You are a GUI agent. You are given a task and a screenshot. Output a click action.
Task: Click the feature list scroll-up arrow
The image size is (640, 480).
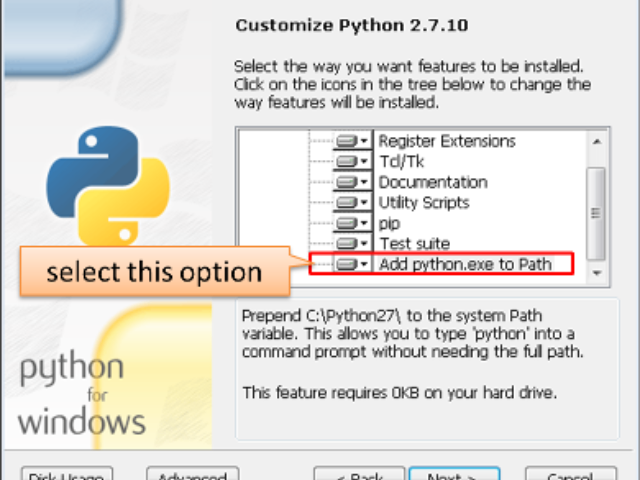[x=597, y=142]
